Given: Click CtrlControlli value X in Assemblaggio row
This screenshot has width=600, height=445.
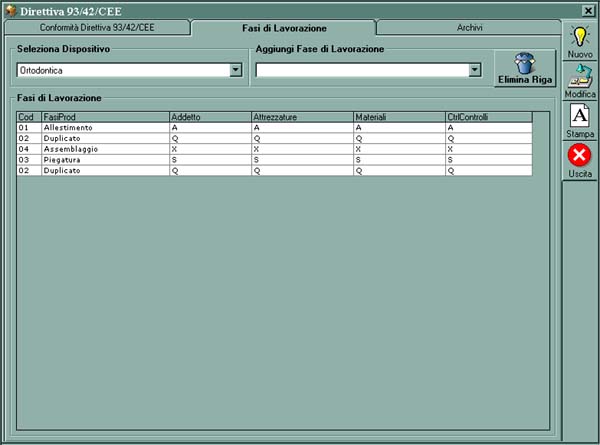Looking at the screenshot, I should click(x=489, y=149).
